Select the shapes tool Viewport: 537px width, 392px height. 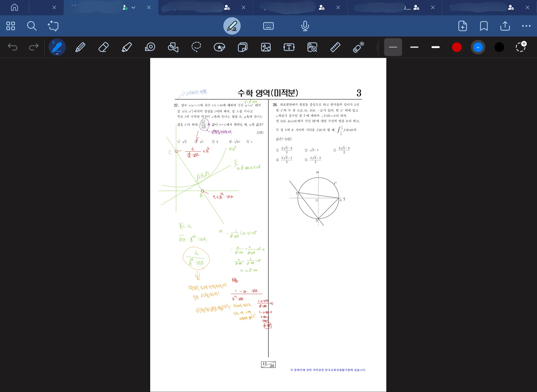[x=173, y=47]
